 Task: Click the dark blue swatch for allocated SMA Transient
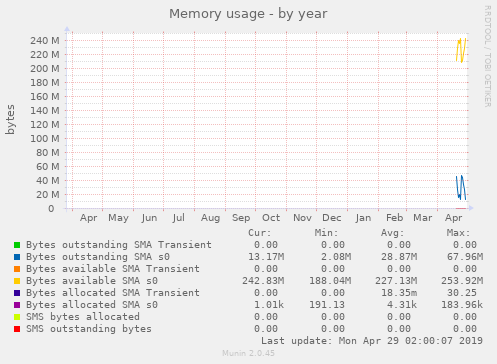(x=17, y=293)
